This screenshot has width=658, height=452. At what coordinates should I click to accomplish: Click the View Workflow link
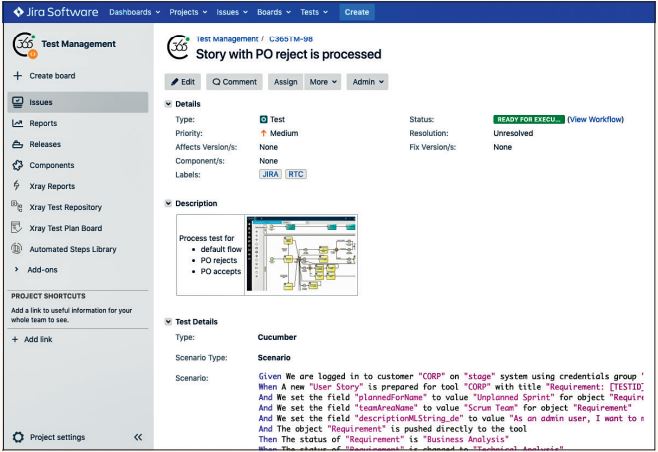coord(595,119)
